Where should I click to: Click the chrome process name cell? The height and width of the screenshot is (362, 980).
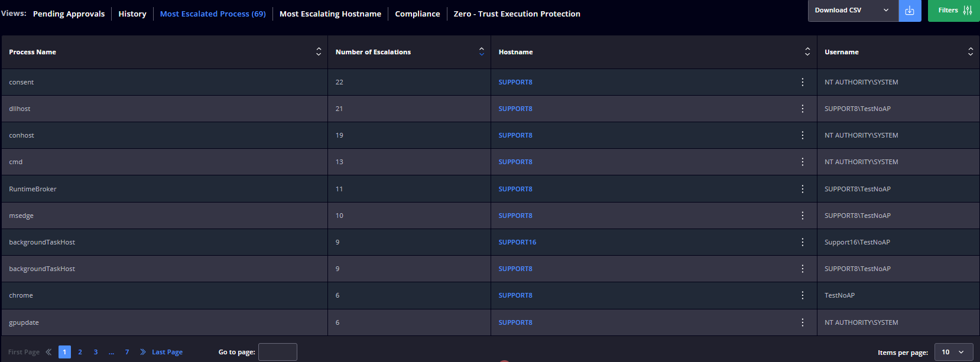[x=165, y=295]
